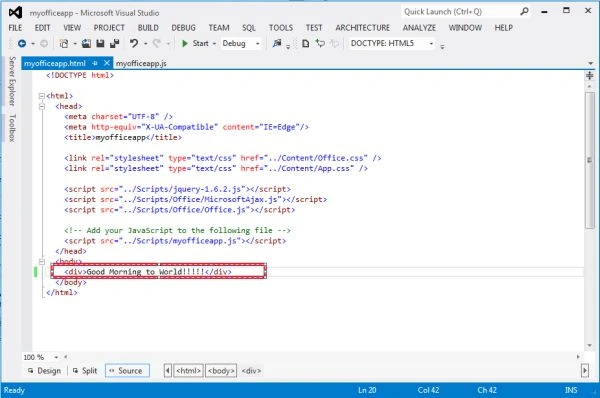The height and width of the screenshot is (398, 600).
Task: Open the HELP menu
Action: [x=504, y=28]
